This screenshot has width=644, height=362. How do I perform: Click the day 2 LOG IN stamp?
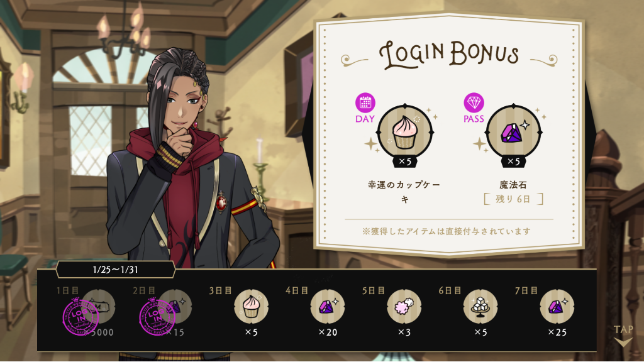pyautogui.click(x=157, y=317)
